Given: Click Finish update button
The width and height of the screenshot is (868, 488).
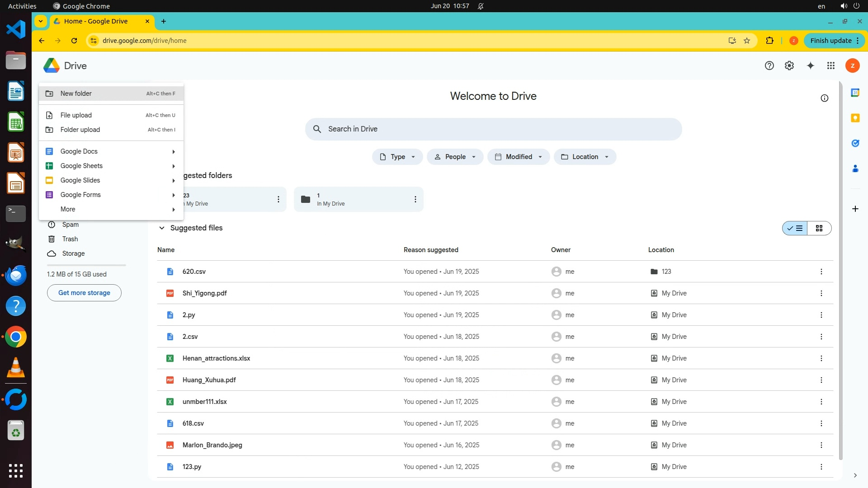Looking at the screenshot, I should tap(831, 41).
